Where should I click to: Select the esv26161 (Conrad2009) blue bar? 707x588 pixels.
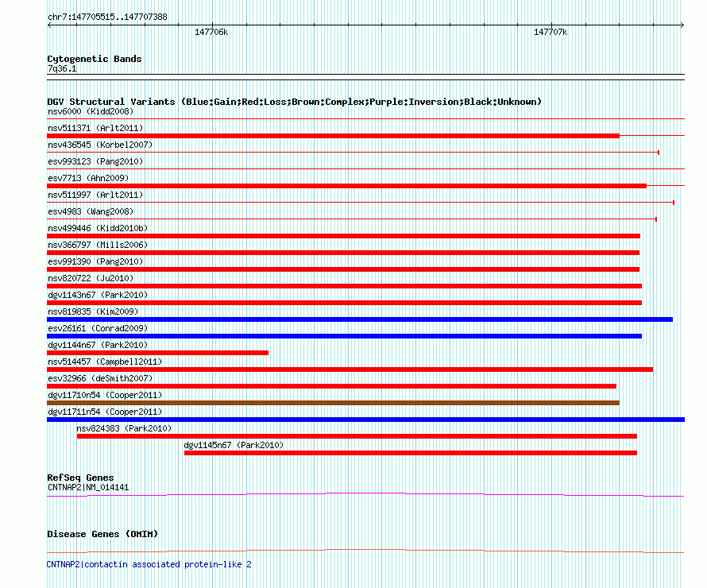point(345,336)
